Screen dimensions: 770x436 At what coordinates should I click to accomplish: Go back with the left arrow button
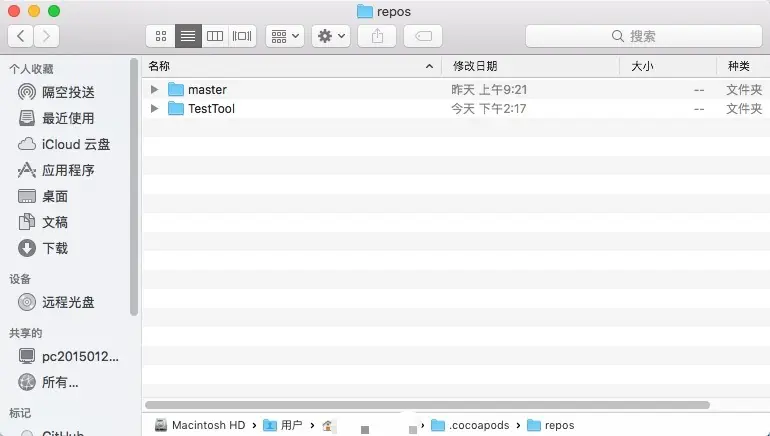(x=21, y=36)
